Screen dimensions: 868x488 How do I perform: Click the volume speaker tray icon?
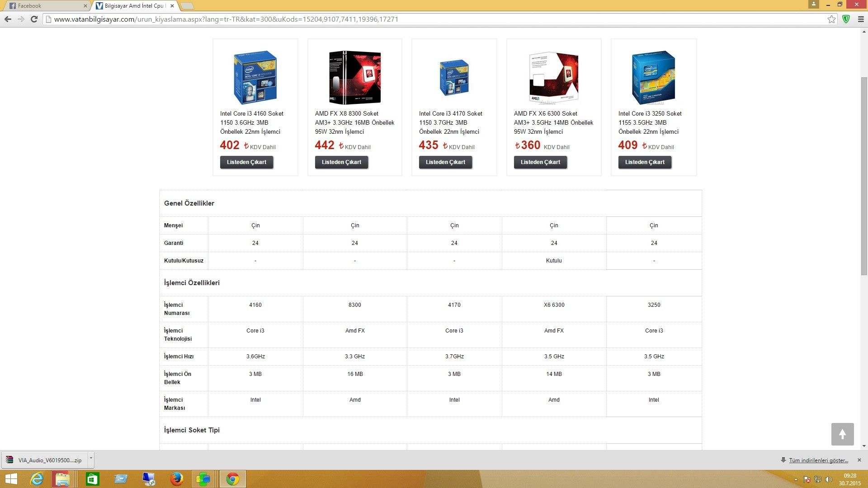828,479
